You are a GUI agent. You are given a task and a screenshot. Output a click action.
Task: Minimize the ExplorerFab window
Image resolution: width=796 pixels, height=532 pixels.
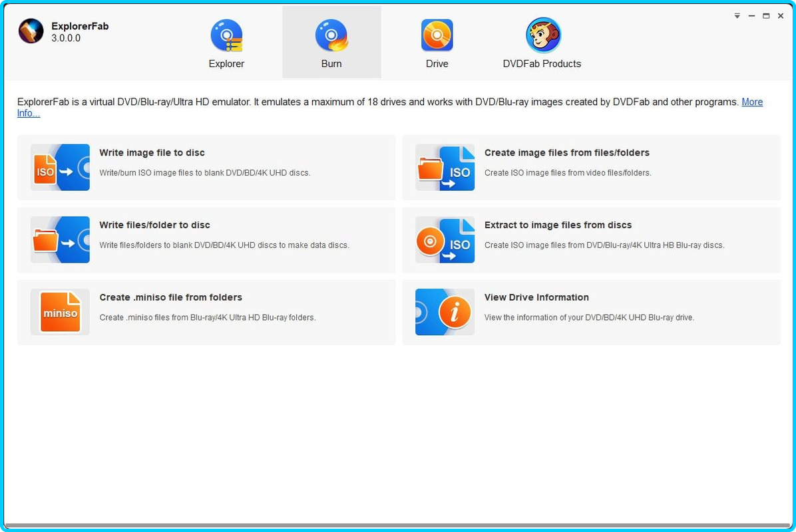click(751, 16)
